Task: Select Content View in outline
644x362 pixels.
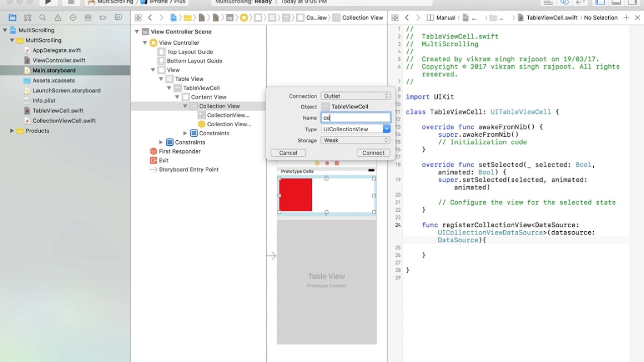Action: [x=208, y=97]
